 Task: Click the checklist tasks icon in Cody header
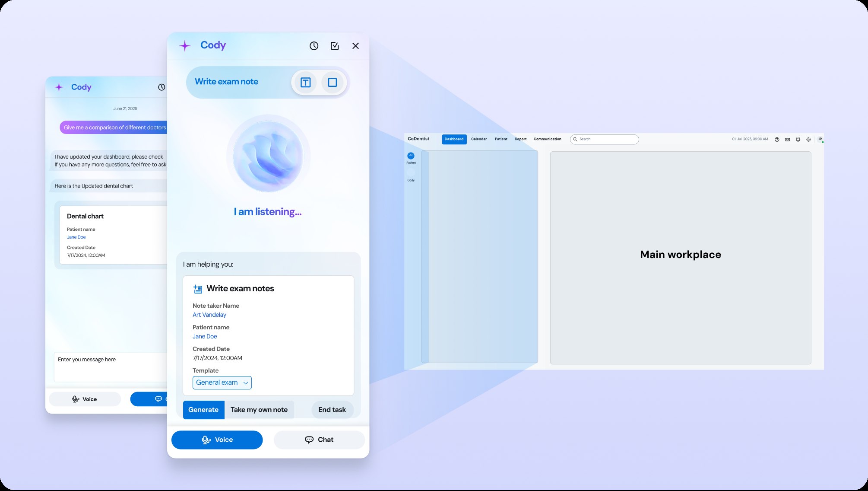(335, 46)
